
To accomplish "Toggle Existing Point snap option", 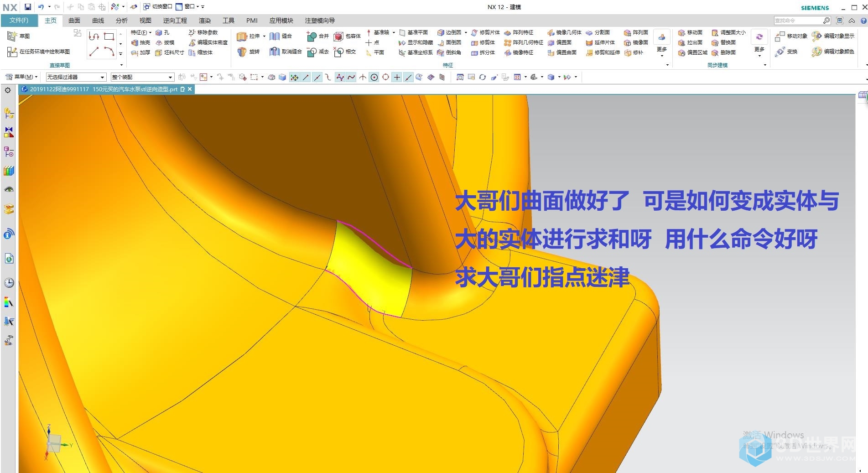I will 397,78.
